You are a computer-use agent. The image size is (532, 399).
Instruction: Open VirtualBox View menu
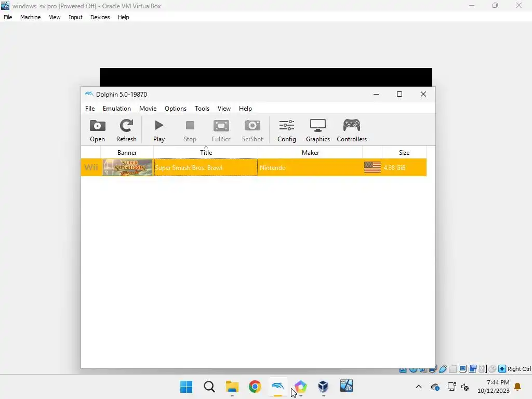click(x=55, y=17)
